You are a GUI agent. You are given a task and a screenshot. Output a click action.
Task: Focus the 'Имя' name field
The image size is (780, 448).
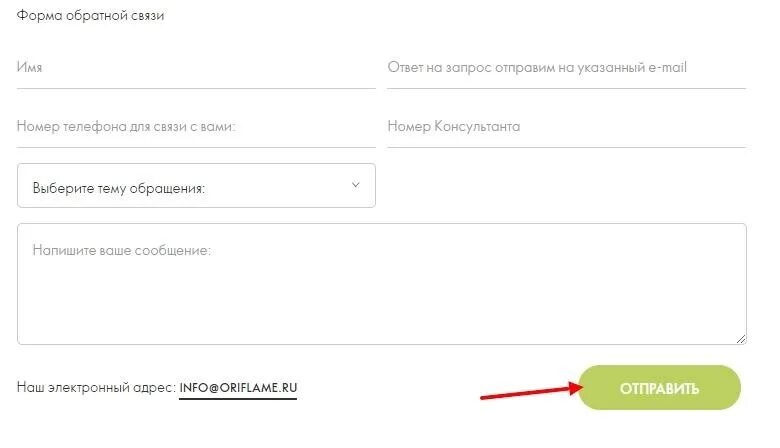tap(196, 68)
